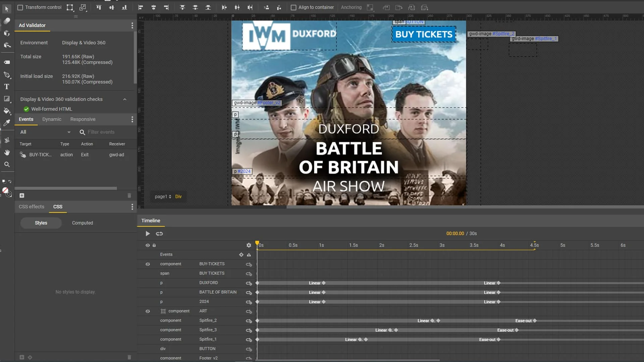Click the Transform bounding box icon

pos(70,7)
